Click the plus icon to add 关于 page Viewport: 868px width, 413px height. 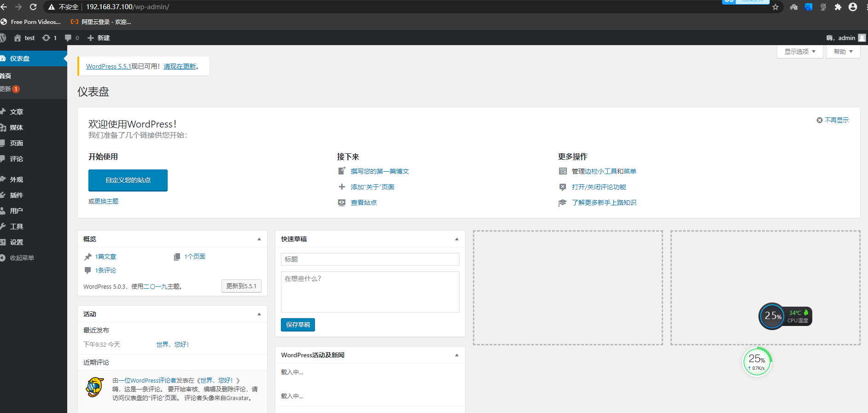342,187
